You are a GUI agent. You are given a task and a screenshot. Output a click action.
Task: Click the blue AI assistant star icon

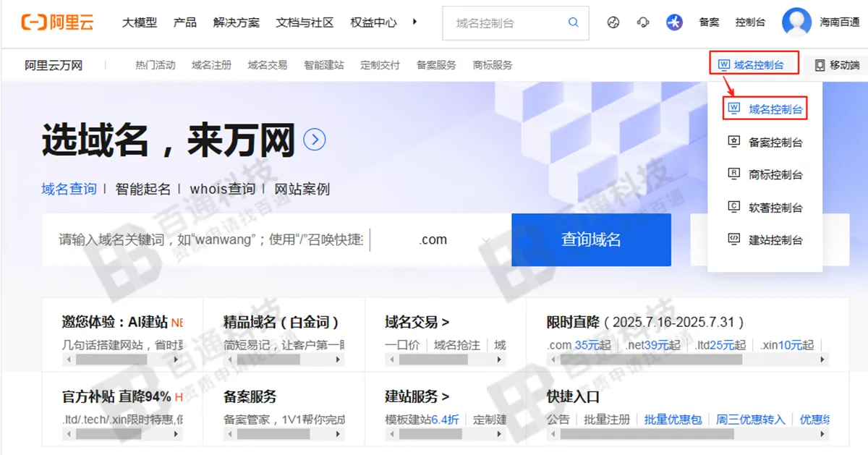[674, 22]
